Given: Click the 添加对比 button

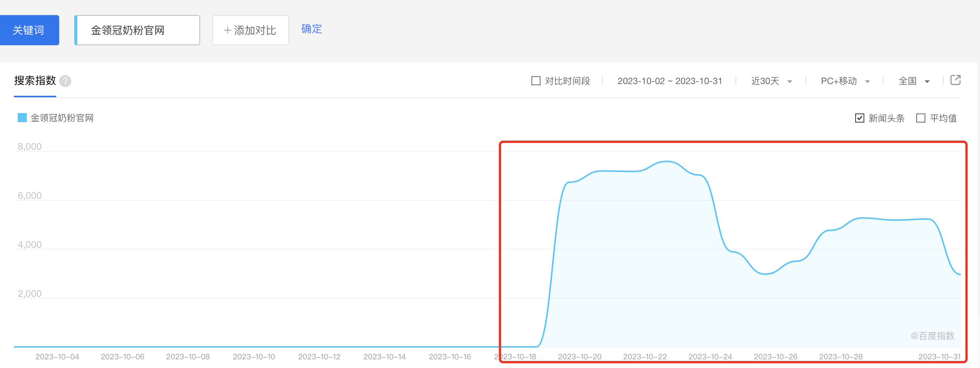Looking at the screenshot, I should (x=250, y=30).
